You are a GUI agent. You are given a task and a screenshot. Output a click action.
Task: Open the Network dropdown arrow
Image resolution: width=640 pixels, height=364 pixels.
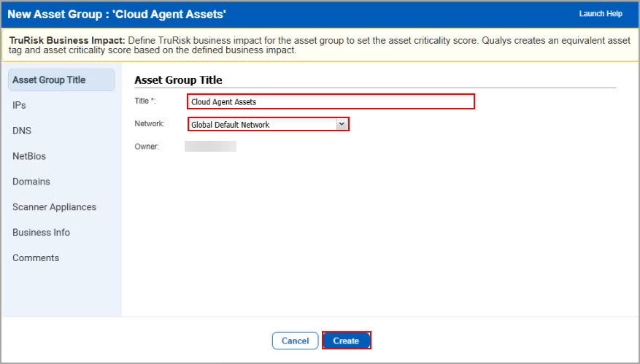point(342,124)
